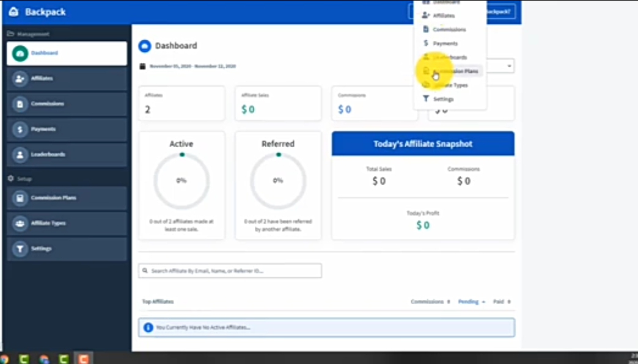The height and width of the screenshot is (364, 638).
Task: Click the blue Dashboard heading icon
Action: tap(144, 46)
